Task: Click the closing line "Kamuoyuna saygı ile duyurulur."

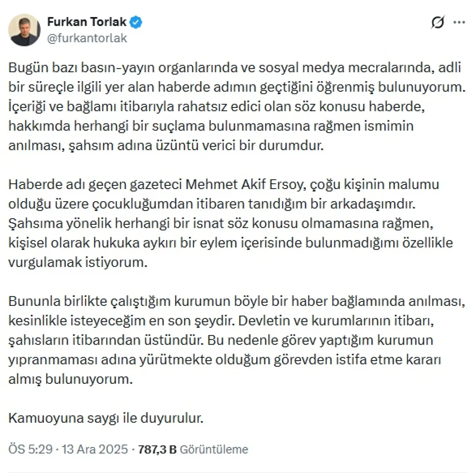Action: point(106,418)
